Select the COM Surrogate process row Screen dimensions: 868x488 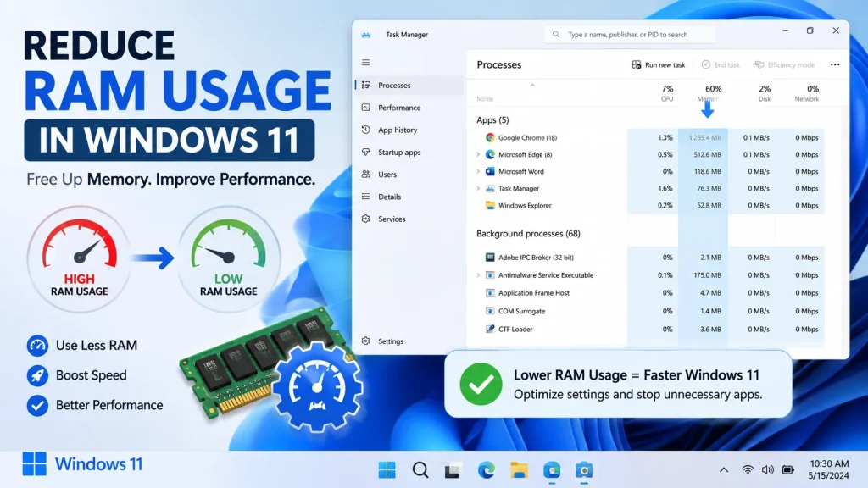point(650,311)
